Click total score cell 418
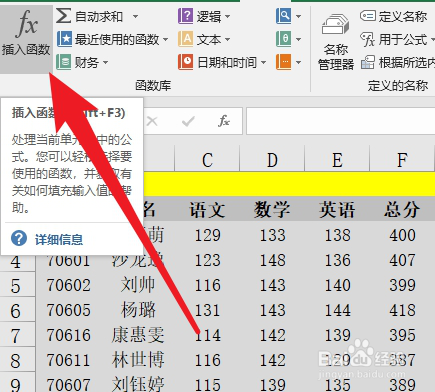 (x=402, y=310)
